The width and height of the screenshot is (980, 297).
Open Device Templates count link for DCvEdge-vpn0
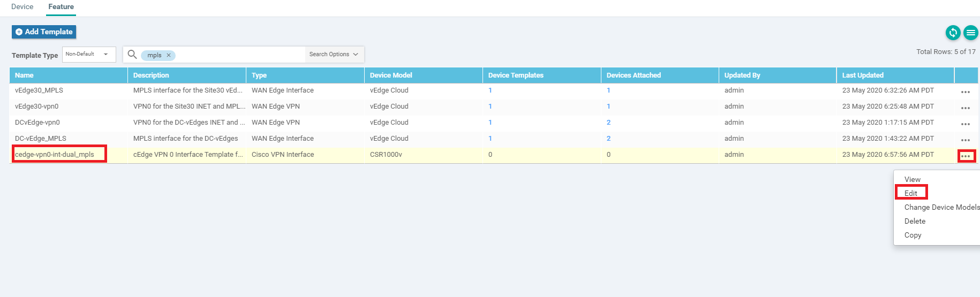pos(490,123)
